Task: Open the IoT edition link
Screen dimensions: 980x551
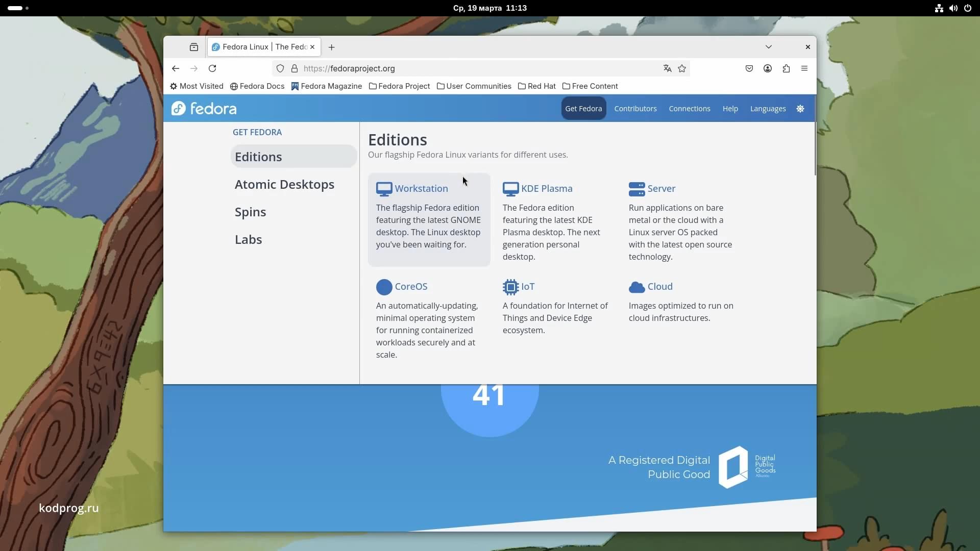Action: pos(528,286)
